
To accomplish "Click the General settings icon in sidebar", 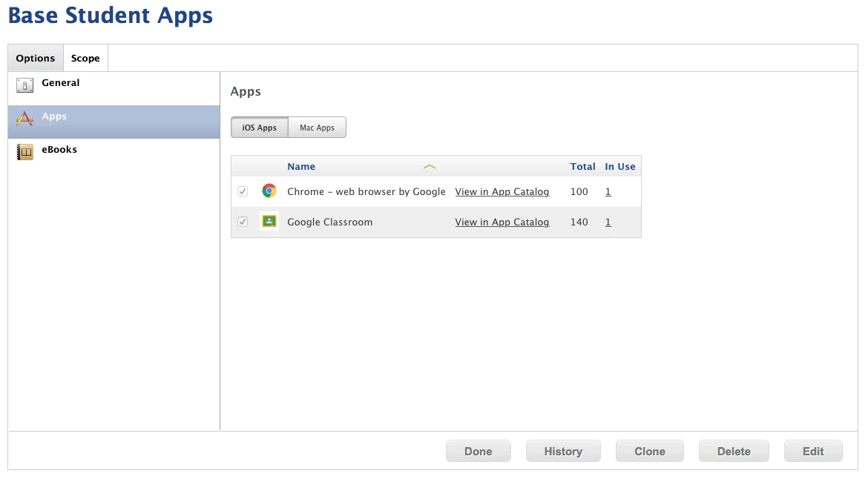I will [25, 85].
